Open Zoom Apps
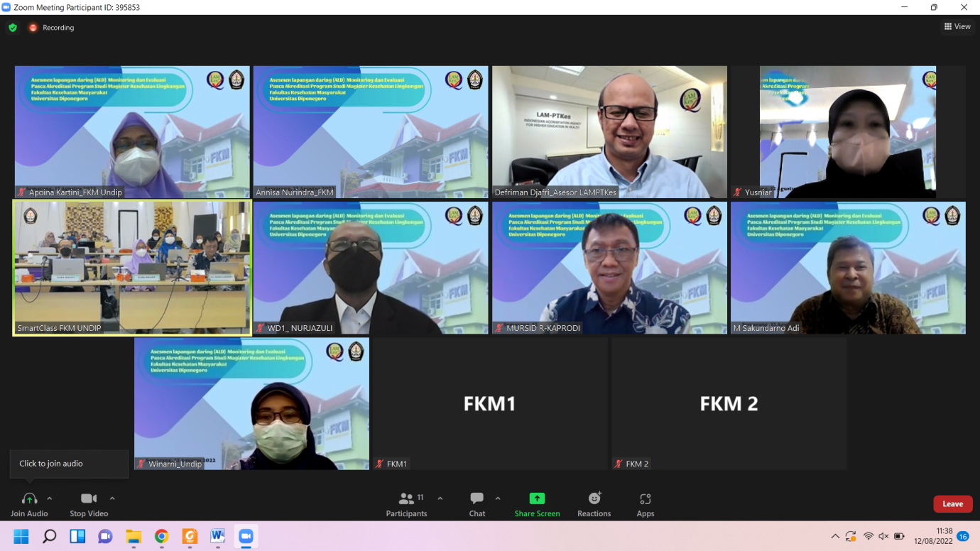This screenshot has height=551, width=980. point(645,499)
